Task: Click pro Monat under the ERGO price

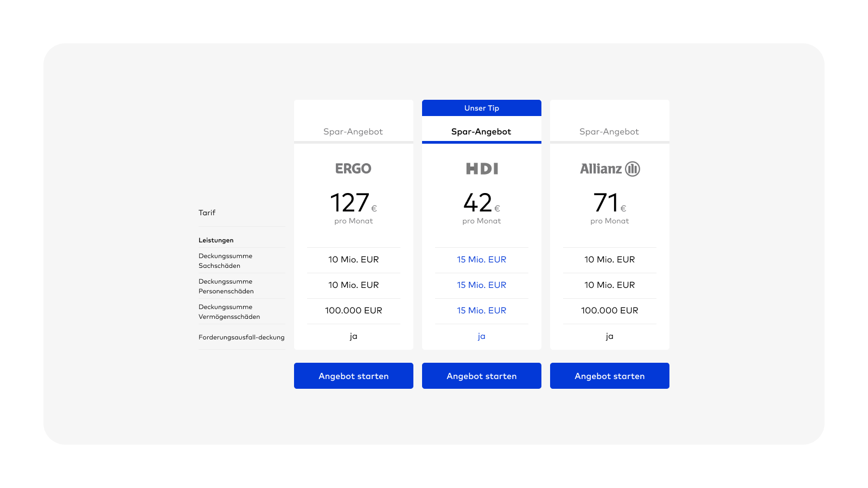Action: [354, 221]
